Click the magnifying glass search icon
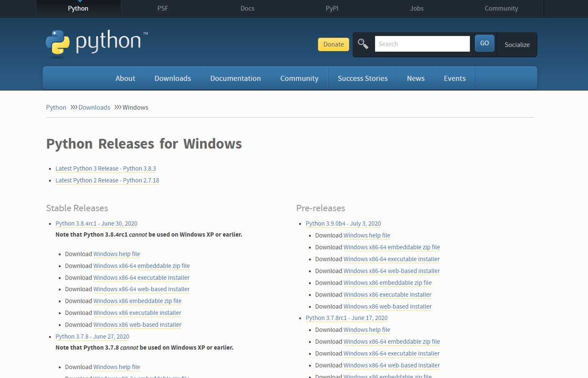 363,44
